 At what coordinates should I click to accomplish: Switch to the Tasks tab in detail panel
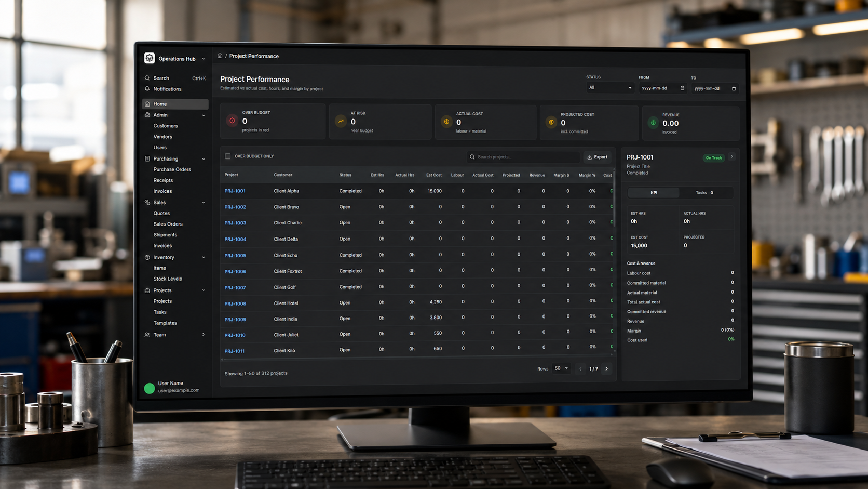(x=704, y=193)
